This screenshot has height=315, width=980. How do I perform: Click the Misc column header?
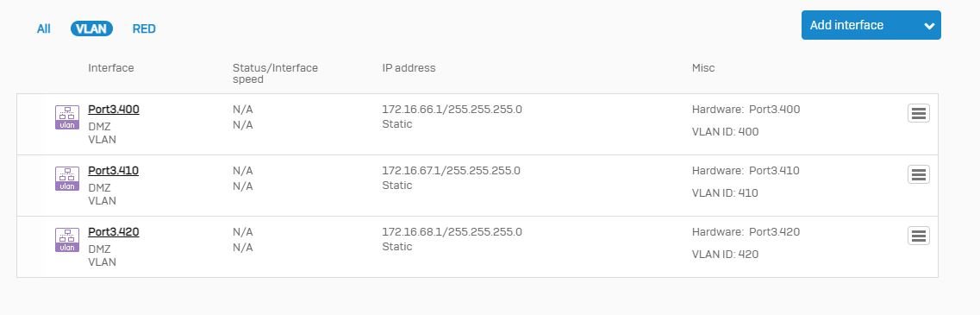[703, 67]
